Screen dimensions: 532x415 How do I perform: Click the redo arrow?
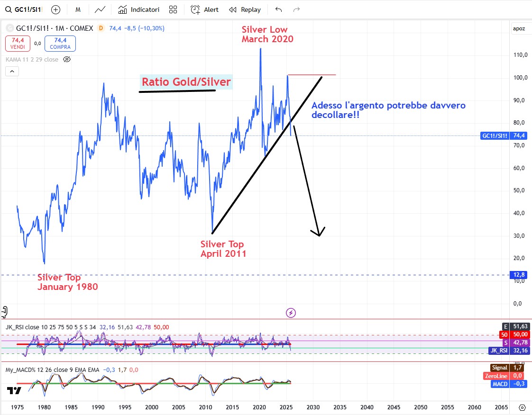point(297,9)
